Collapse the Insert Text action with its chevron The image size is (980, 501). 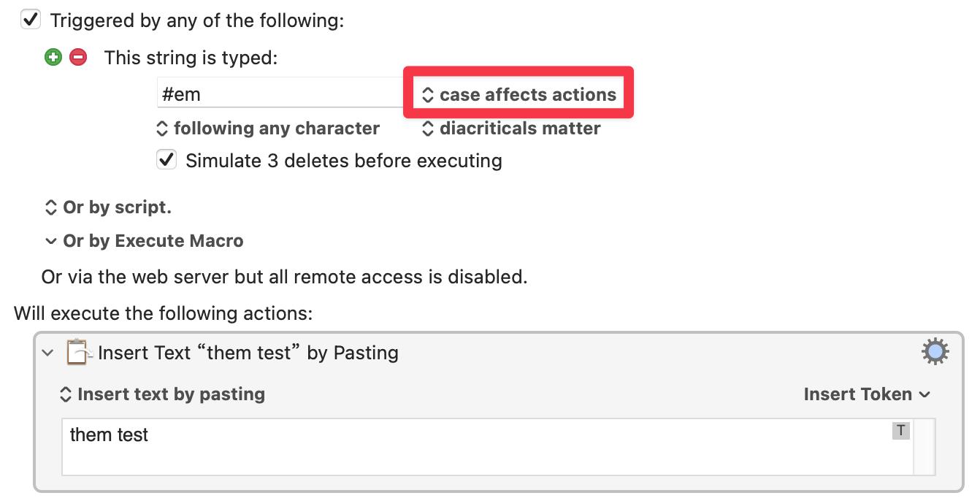48,353
